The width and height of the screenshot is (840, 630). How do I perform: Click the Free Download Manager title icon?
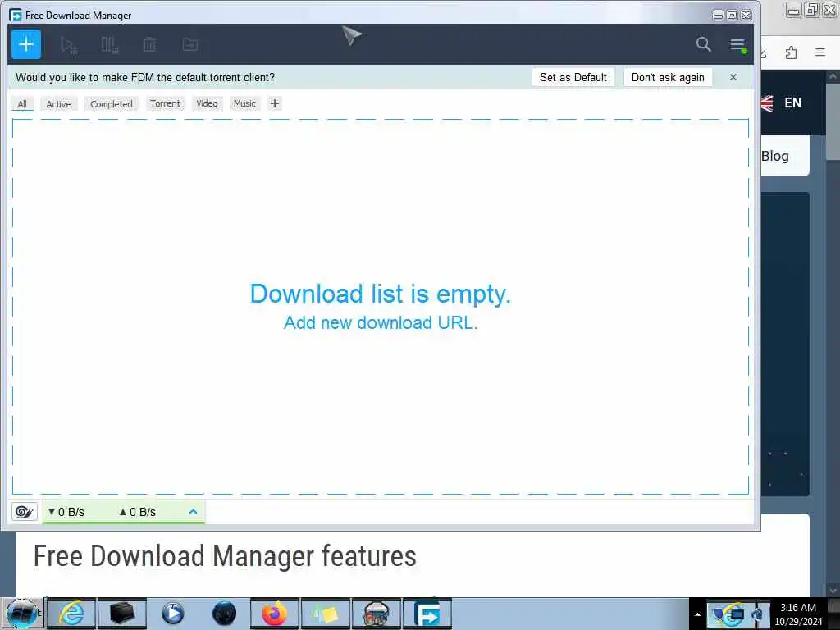click(16, 15)
